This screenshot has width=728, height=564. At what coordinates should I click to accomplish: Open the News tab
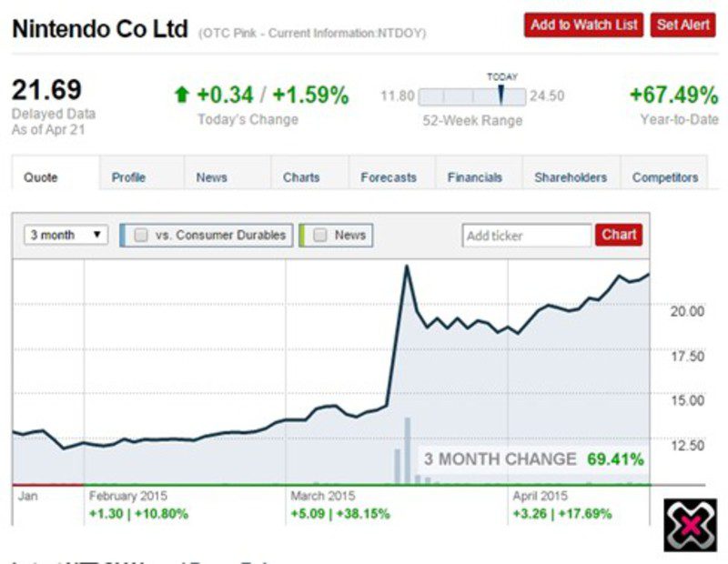coord(211,177)
